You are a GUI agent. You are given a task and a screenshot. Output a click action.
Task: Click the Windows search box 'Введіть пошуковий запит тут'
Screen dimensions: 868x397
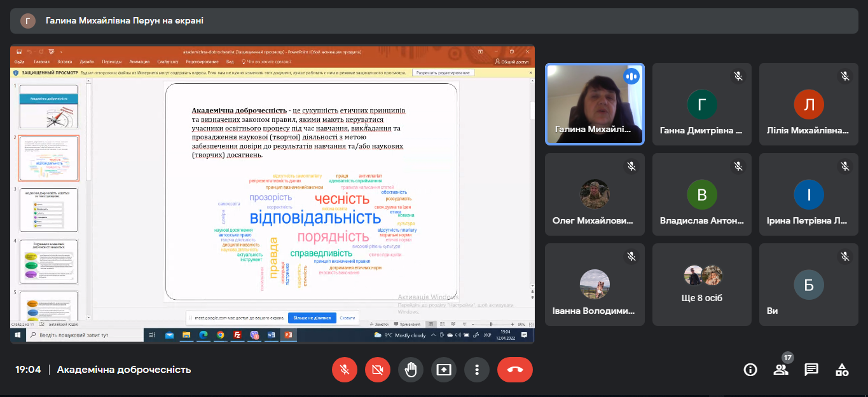tap(85, 335)
